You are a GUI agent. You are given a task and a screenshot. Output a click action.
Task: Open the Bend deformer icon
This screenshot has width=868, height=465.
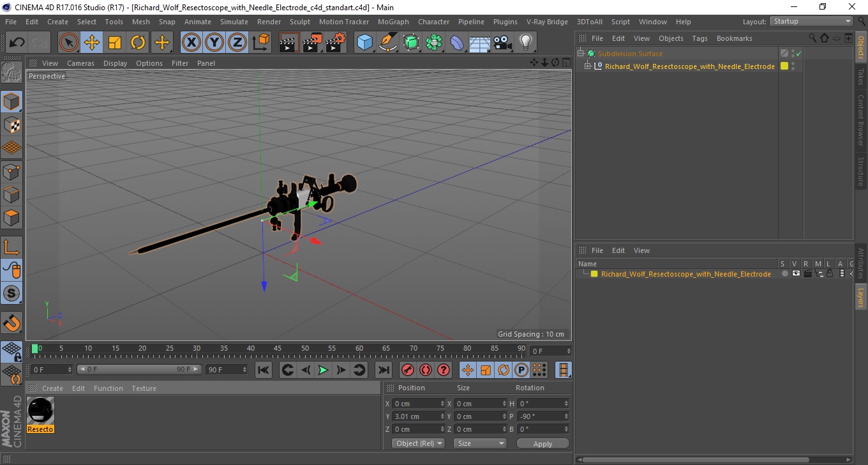pyautogui.click(x=457, y=43)
